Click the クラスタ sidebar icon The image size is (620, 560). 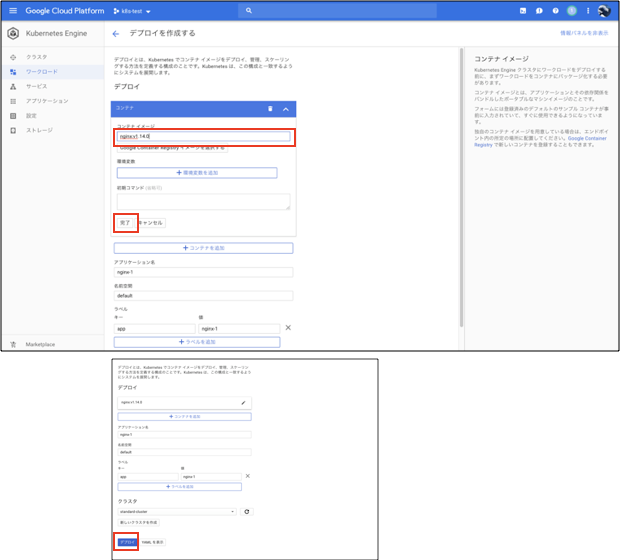coord(13,57)
